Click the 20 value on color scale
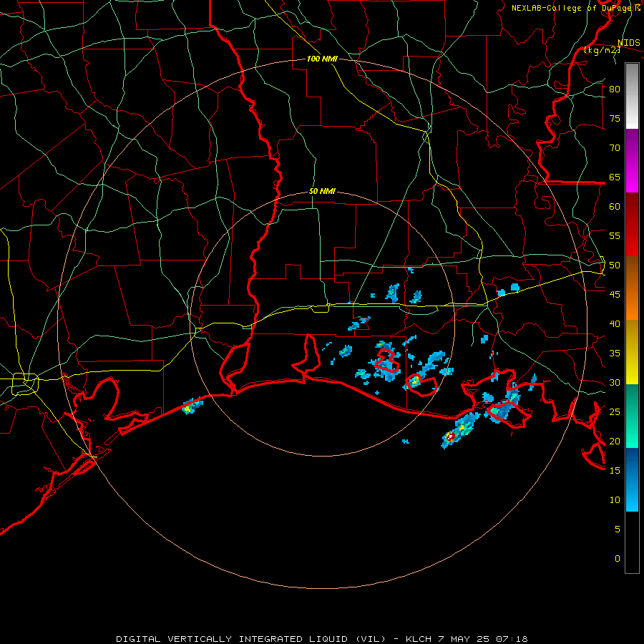This screenshot has width=644, height=644. pyautogui.click(x=615, y=441)
